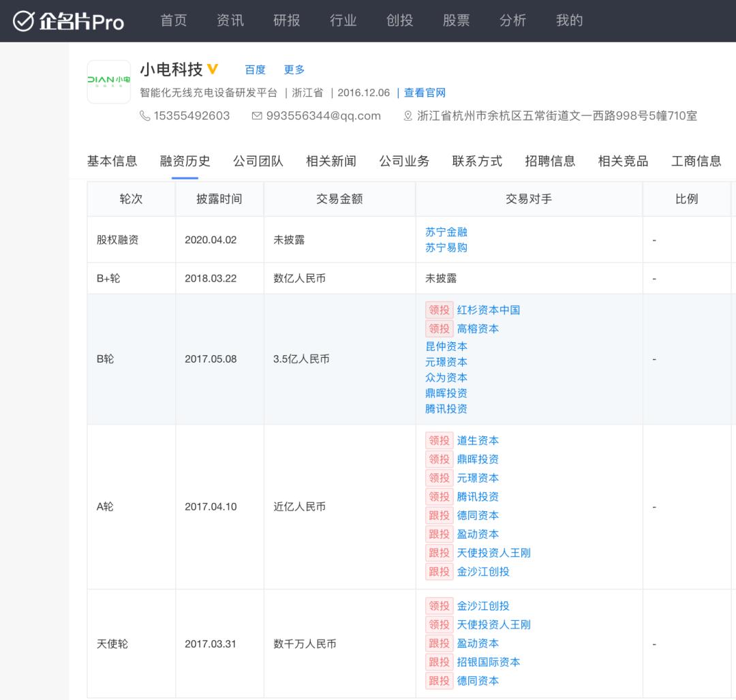Click 盈动资本 in the A轮 row
Screen dimensions: 736x700
(x=478, y=534)
